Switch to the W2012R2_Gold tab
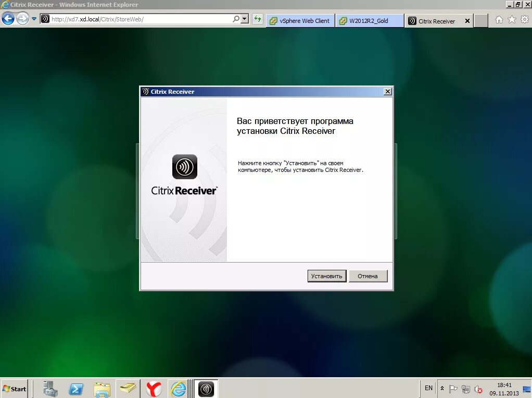This screenshot has height=398, width=532. (370, 20)
